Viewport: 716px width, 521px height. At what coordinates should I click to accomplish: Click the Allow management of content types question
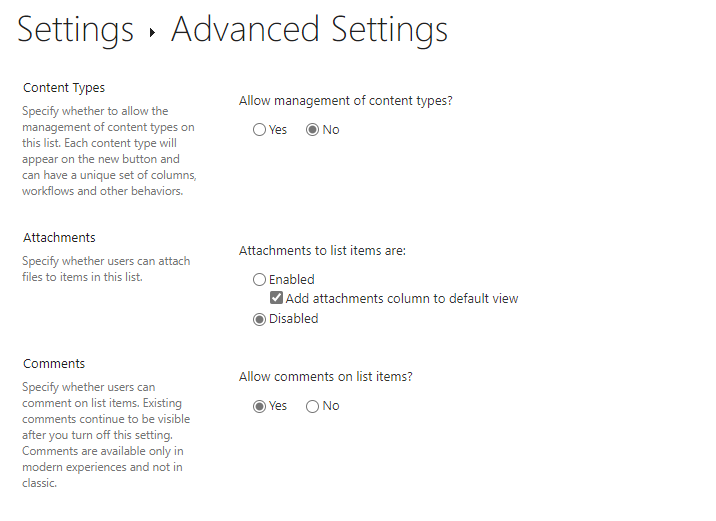pyautogui.click(x=346, y=100)
